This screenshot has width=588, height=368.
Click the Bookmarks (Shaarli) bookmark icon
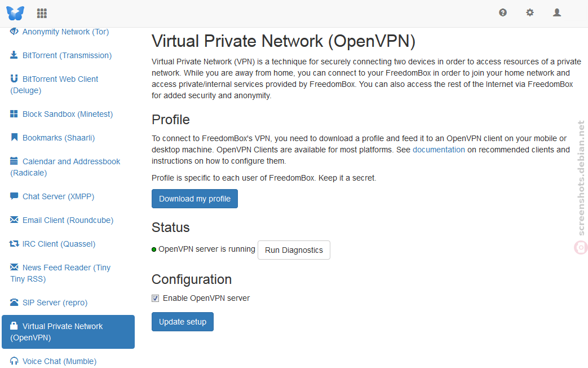click(14, 138)
